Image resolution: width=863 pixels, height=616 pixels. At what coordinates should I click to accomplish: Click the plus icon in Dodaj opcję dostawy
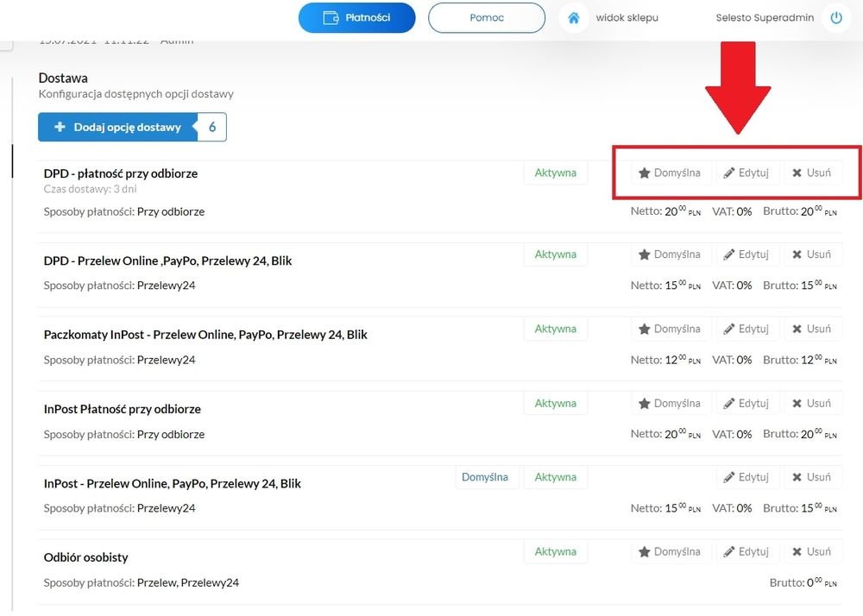point(60,127)
